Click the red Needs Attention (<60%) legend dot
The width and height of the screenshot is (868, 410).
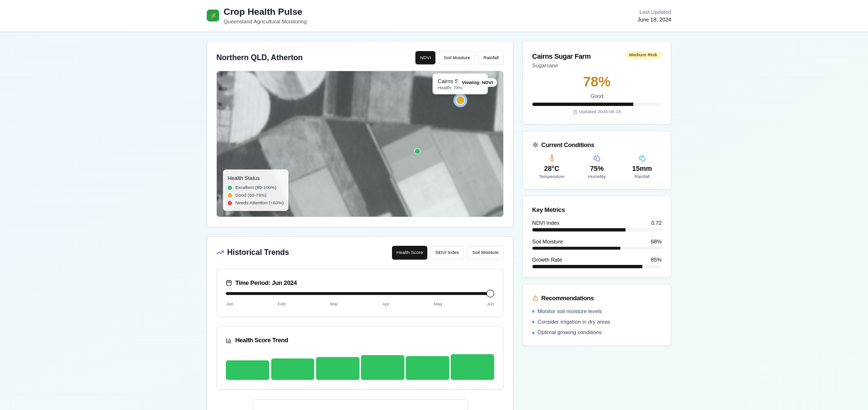pyautogui.click(x=230, y=203)
